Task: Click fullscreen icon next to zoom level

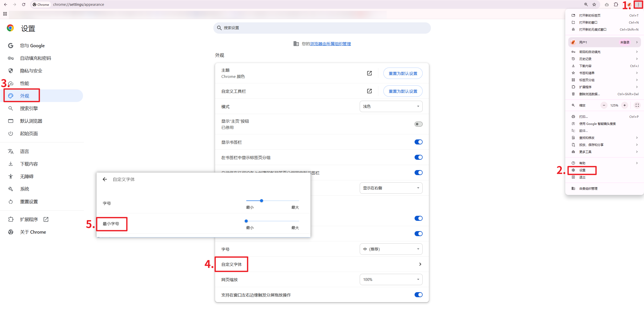Action: 637,105
